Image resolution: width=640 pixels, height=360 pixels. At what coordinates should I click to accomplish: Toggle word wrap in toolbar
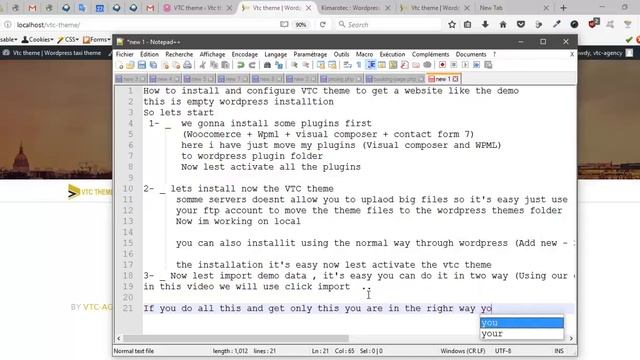[347, 65]
